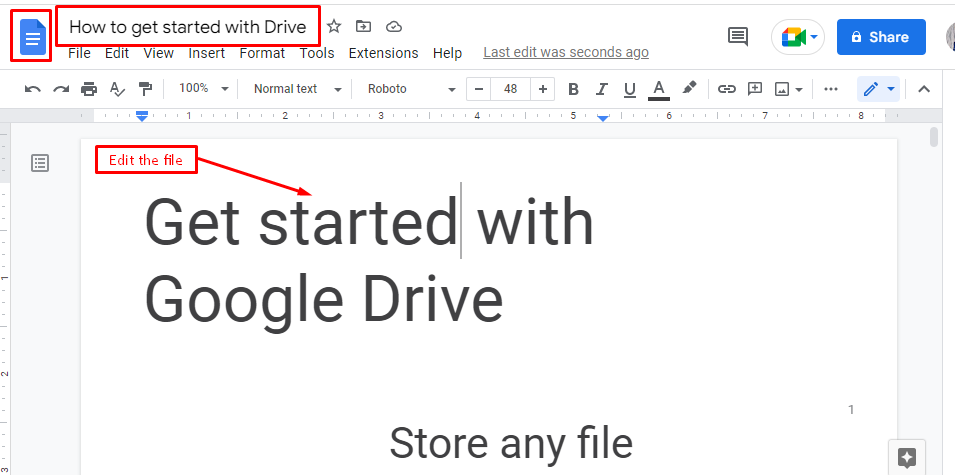
Task: Open the View menu
Action: [x=158, y=53]
